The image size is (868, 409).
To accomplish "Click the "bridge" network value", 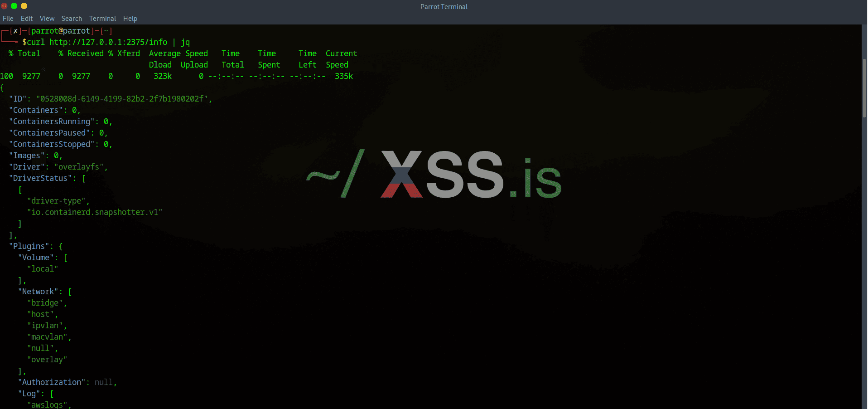I will [45, 303].
